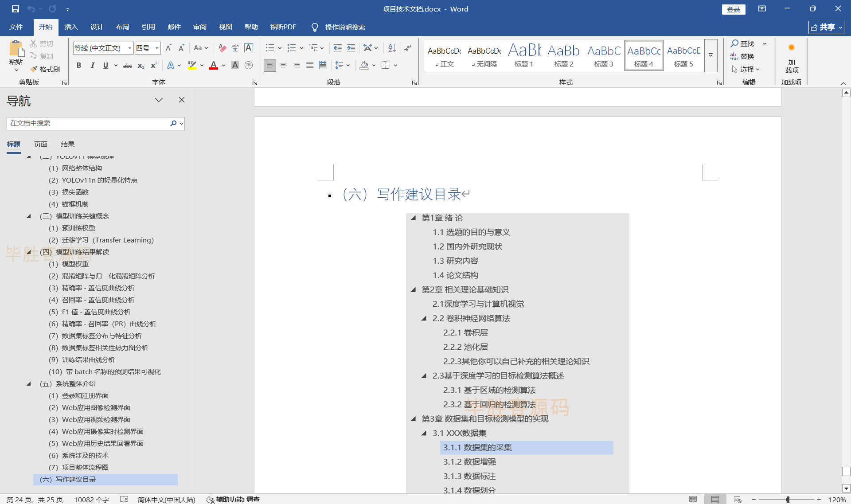The image size is (851, 504).
Task: Toggle bold formatting
Action: (x=79, y=66)
